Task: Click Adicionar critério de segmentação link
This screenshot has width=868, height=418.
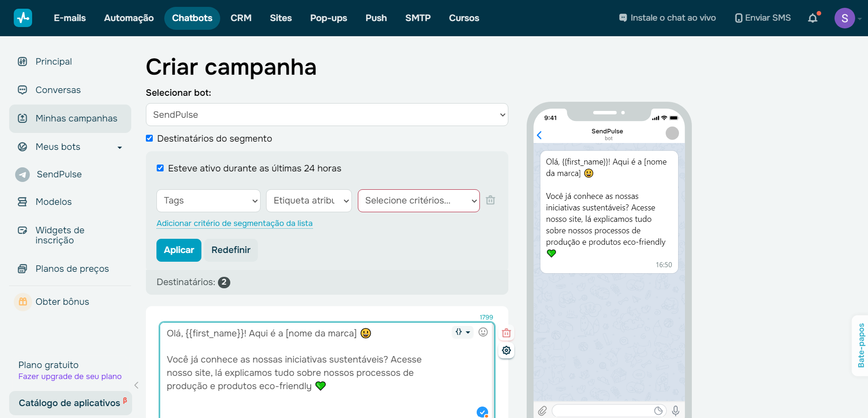Action: (234, 223)
